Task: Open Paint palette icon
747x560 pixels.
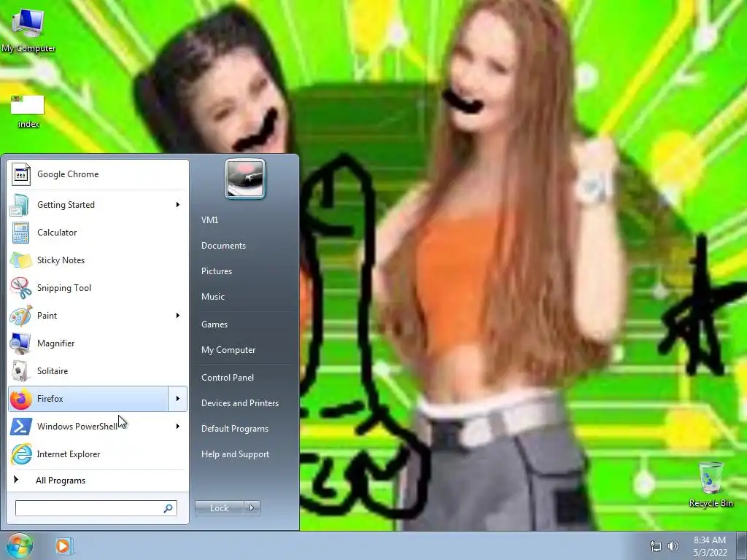Action: point(20,316)
